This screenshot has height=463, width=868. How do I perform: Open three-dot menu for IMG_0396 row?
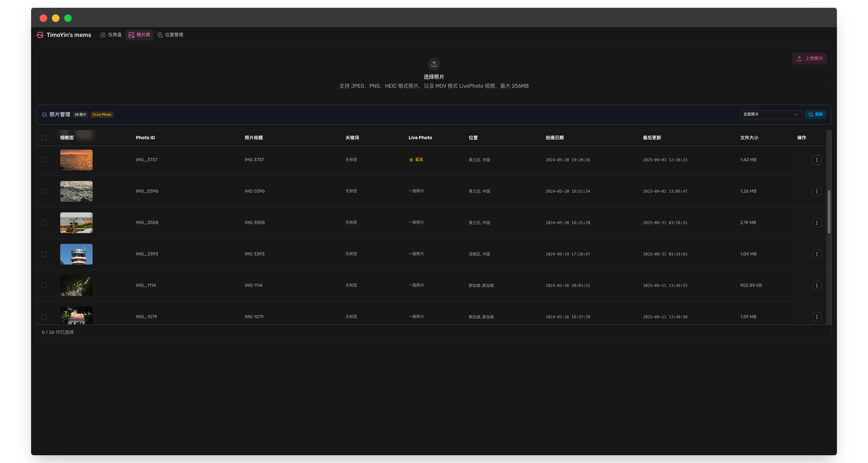817,191
